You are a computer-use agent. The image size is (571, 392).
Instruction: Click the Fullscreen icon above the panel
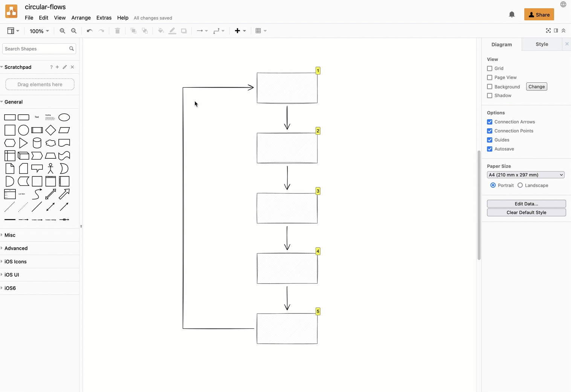(548, 30)
